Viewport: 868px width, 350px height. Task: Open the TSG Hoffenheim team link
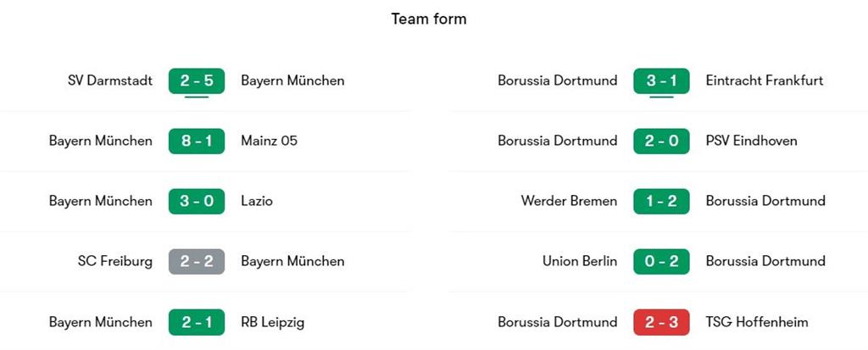[757, 322]
